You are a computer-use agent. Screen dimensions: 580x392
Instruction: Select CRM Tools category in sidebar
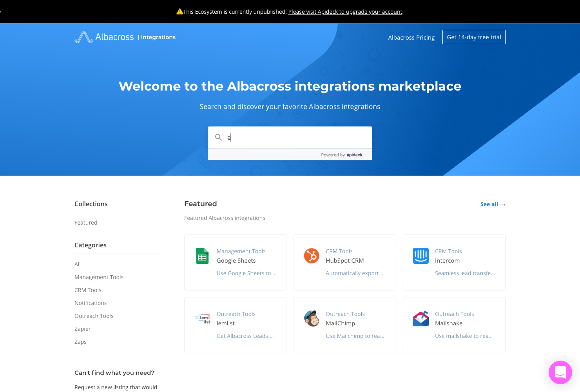tap(88, 290)
